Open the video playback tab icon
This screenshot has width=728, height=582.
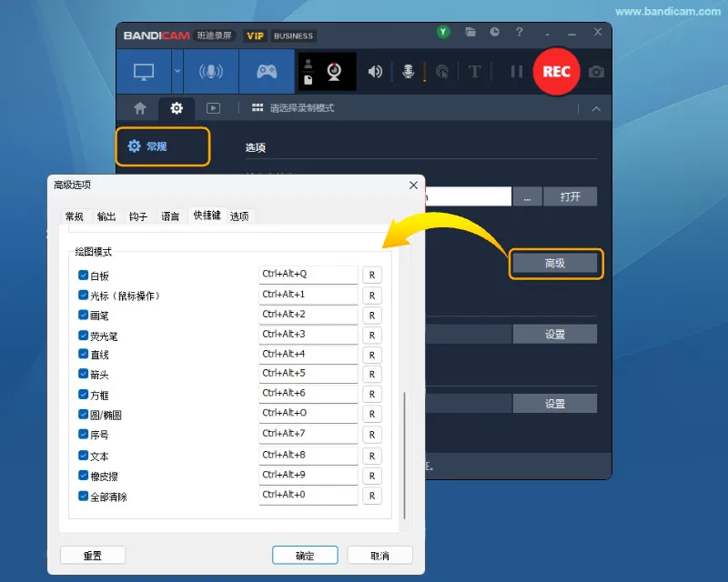(213, 108)
